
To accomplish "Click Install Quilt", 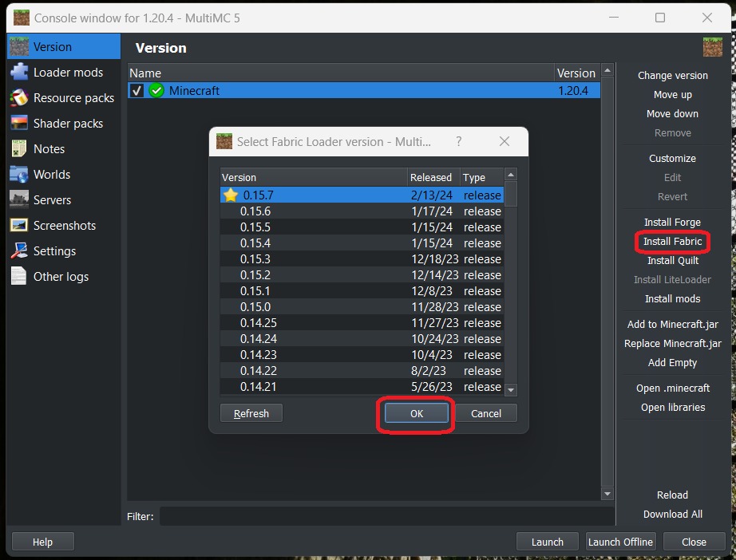I will coord(673,260).
